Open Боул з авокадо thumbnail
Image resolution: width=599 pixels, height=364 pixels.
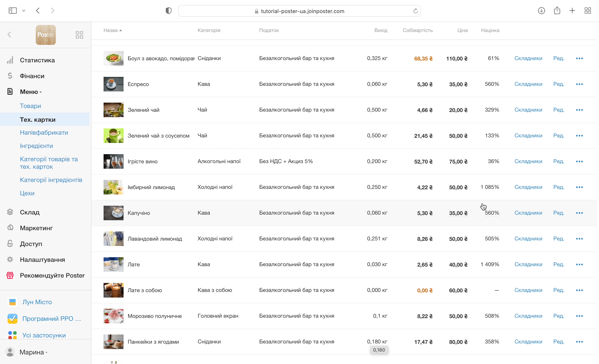[x=114, y=58]
